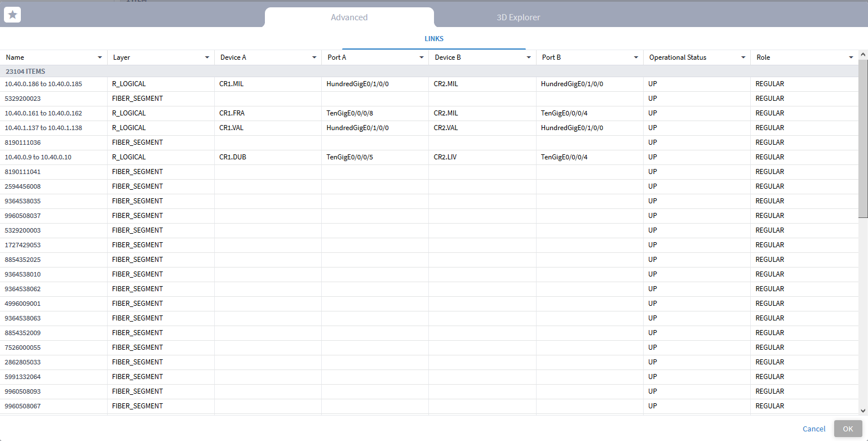Select link row 1727429053
Viewport: 868px width, 441px height.
coord(429,245)
